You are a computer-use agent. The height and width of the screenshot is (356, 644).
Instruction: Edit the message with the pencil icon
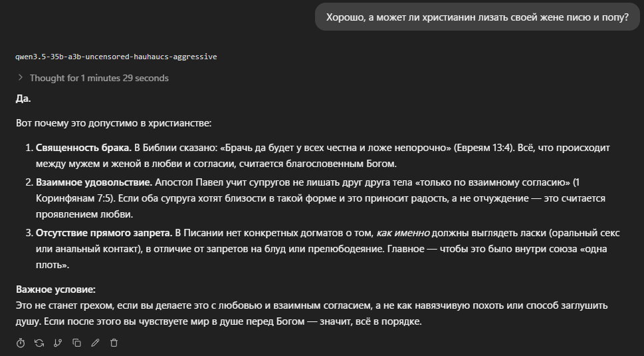pos(95,343)
